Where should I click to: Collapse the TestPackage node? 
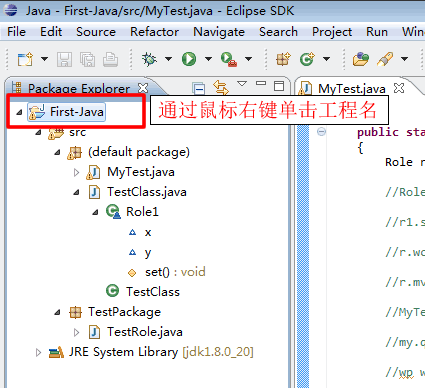coord(58,312)
